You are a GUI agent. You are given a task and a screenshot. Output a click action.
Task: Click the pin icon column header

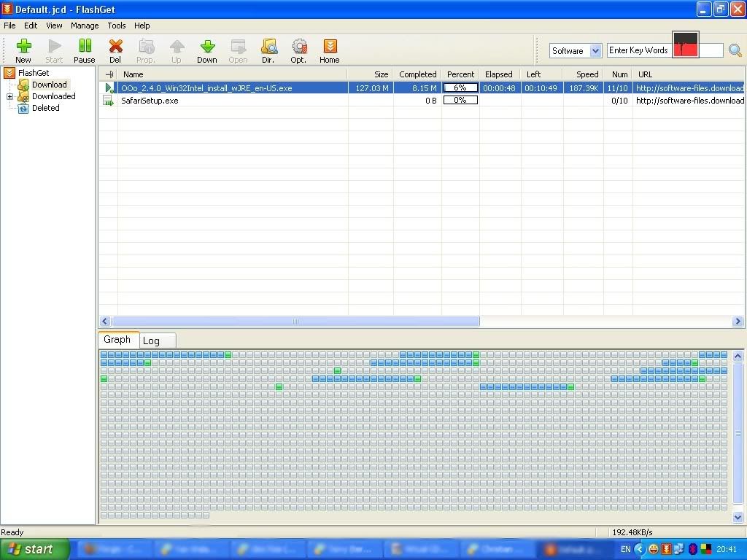[x=109, y=74]
